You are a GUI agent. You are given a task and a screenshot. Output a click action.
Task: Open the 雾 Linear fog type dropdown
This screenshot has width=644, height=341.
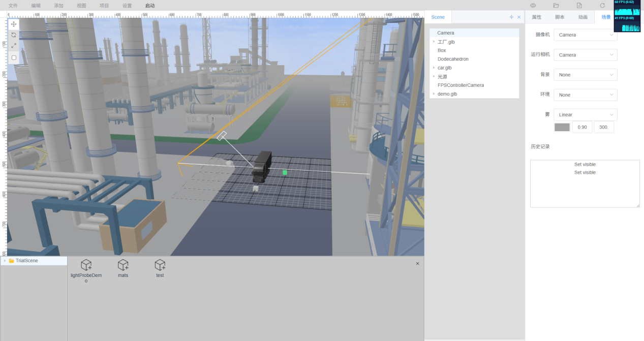coord(585,115)
